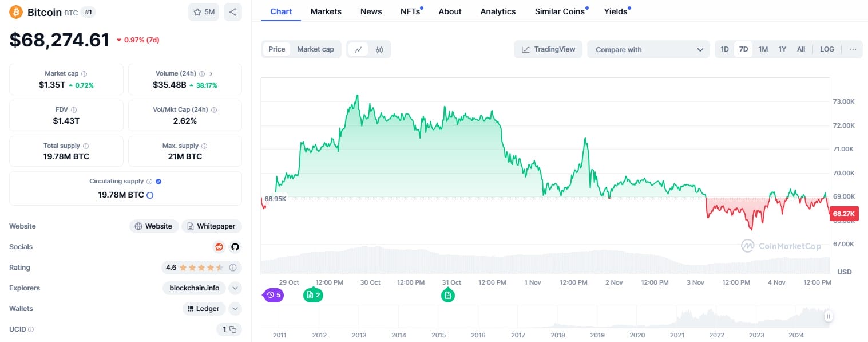Click the red 68.27K current price label
Screen dimensions: 868x342
(844, 214)
